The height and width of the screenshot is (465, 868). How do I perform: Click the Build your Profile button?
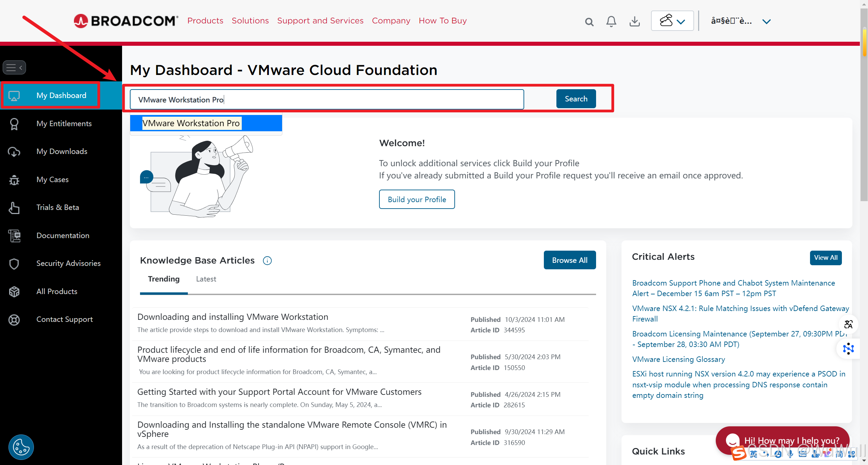(x=417, y=199)
